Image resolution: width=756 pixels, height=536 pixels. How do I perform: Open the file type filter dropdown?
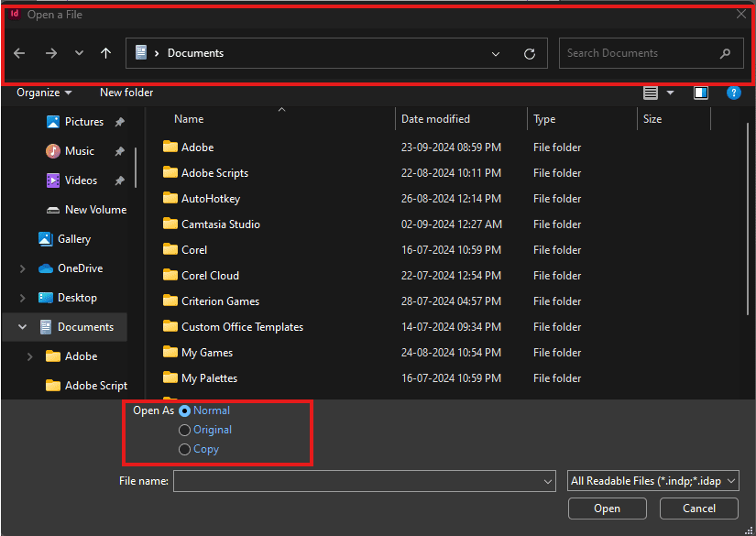pyautogui.click(x=653, y=481)
